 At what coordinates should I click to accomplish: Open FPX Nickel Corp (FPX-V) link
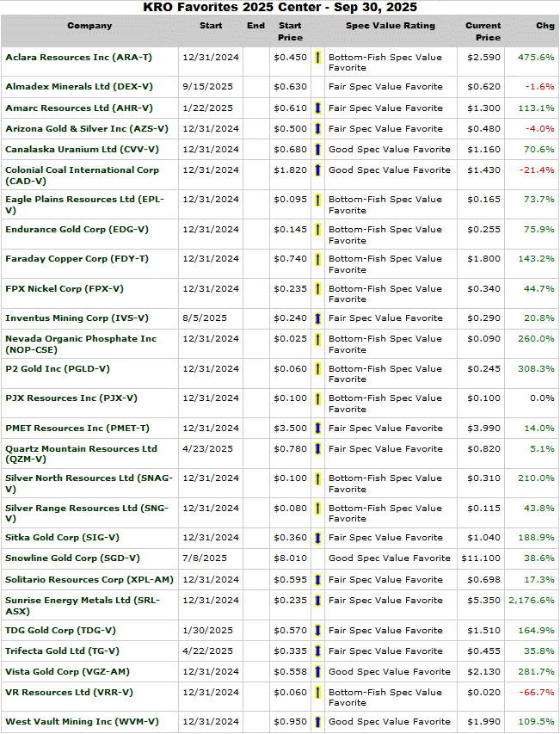click(65, 289)
